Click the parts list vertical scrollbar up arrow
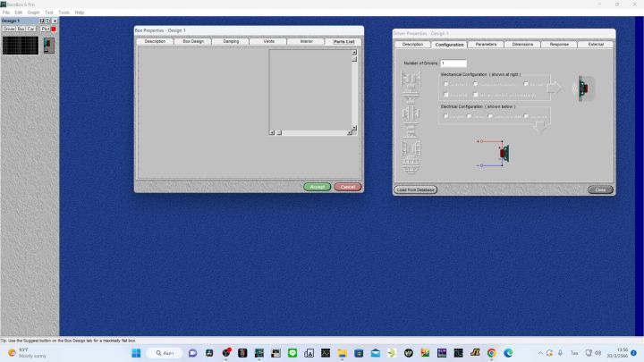 click(354, 53)
